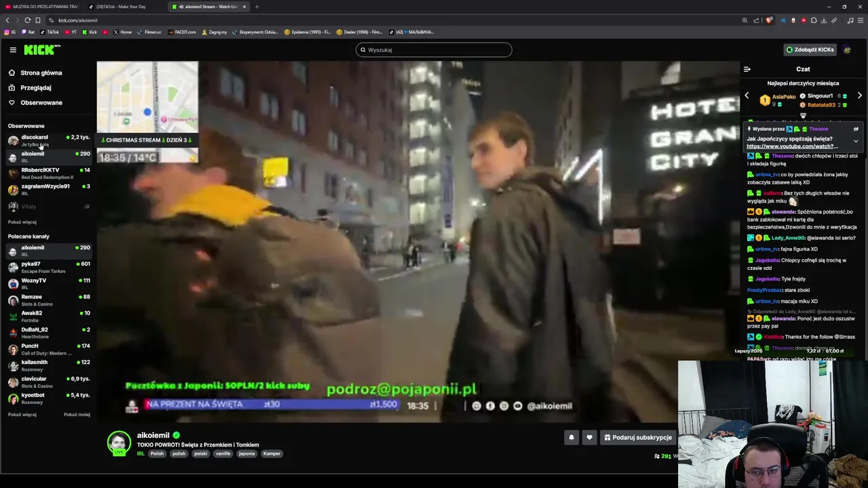
Task: Open discokarol followed channel
Action: point(47,140)
